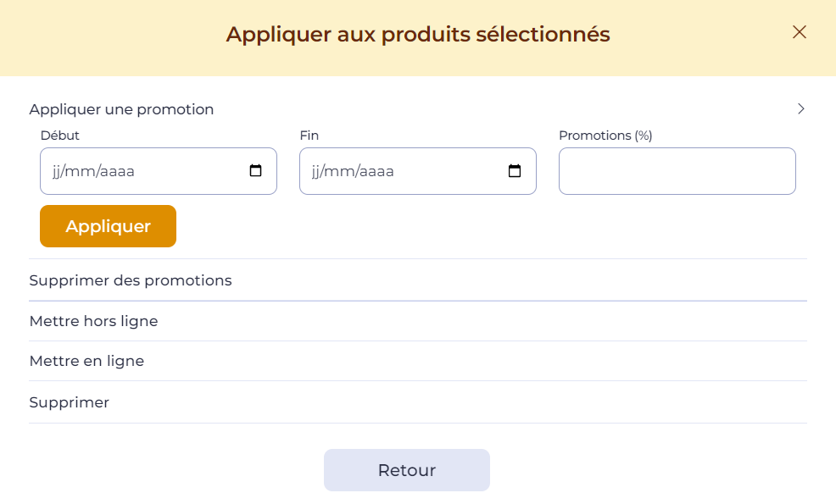The height and width of the screenshot is (504, 836).
Task: Focus the Début date input field
Action: [159, 171]
